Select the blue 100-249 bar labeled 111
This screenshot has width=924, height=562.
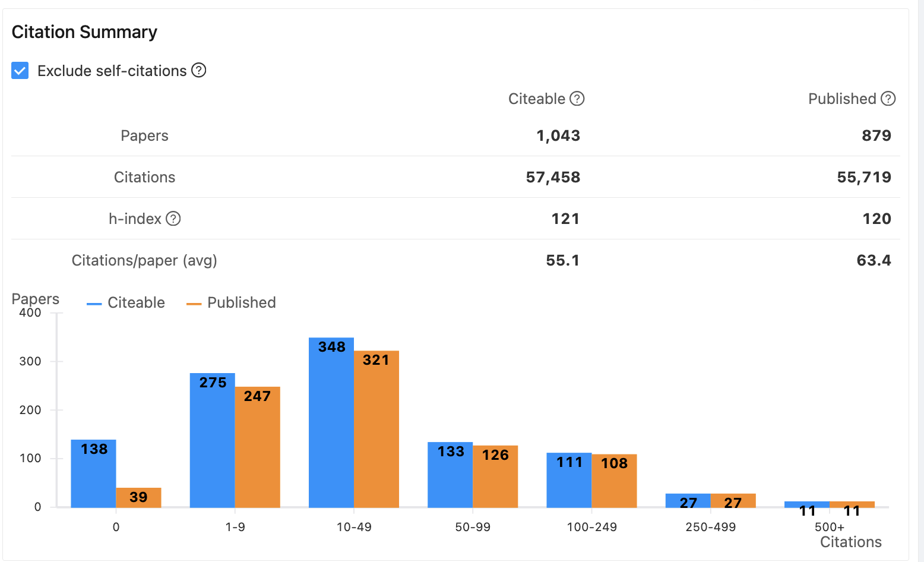(569, 480)
